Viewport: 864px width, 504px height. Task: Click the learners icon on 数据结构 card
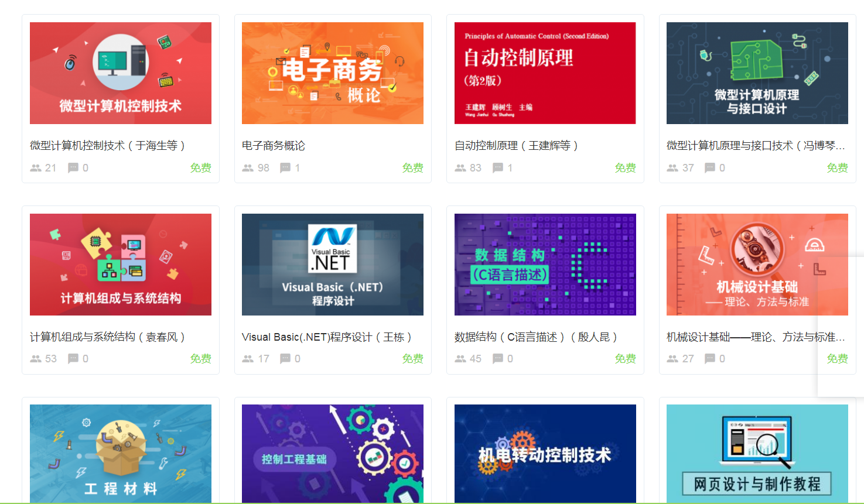click(460, 359)
